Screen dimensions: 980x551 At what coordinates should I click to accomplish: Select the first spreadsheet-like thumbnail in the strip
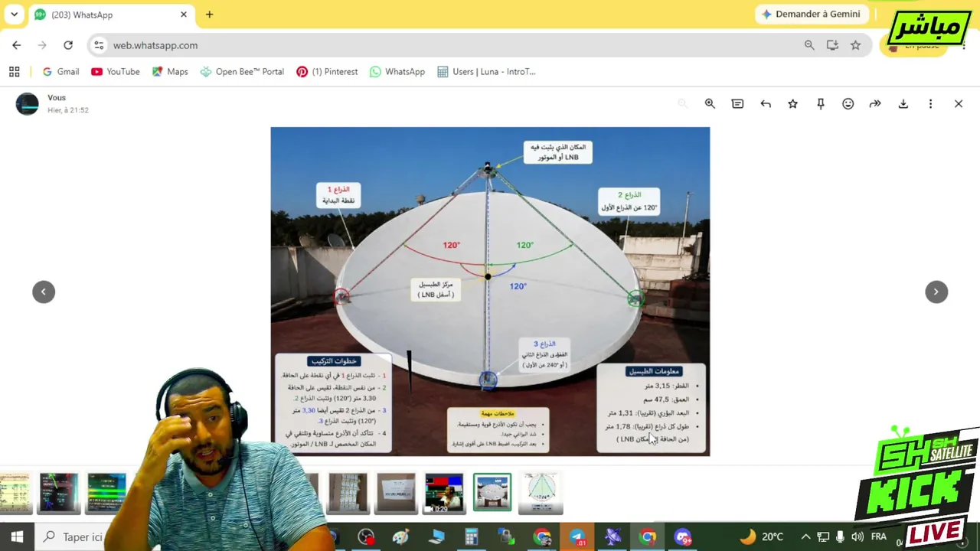[15, 493]
